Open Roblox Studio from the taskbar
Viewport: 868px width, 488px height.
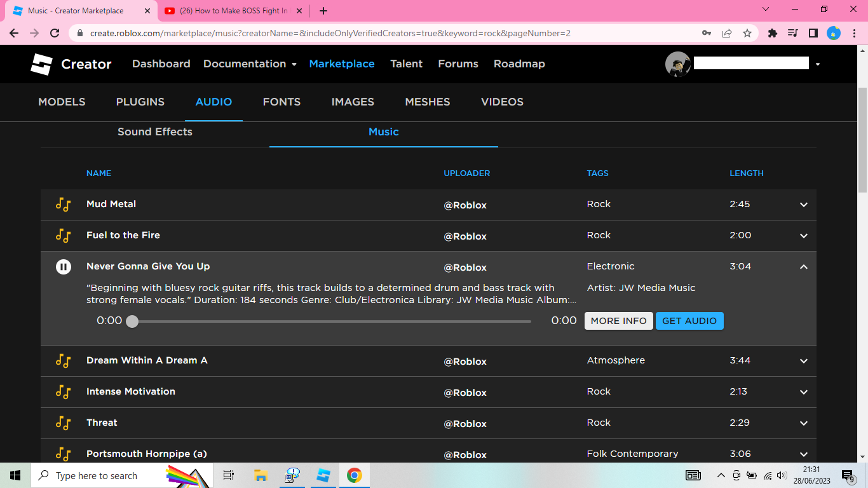coord(323,475)
